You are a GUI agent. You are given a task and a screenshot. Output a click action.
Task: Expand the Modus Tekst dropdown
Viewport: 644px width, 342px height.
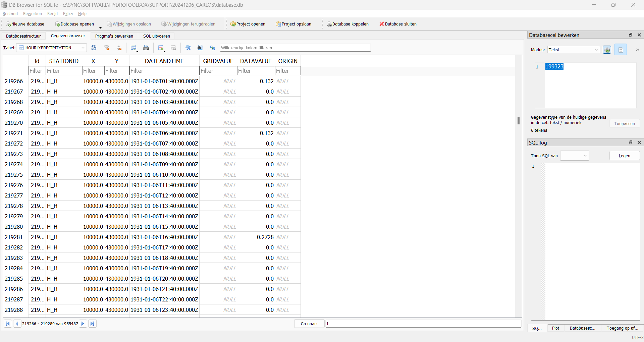[x=574, y=50]
